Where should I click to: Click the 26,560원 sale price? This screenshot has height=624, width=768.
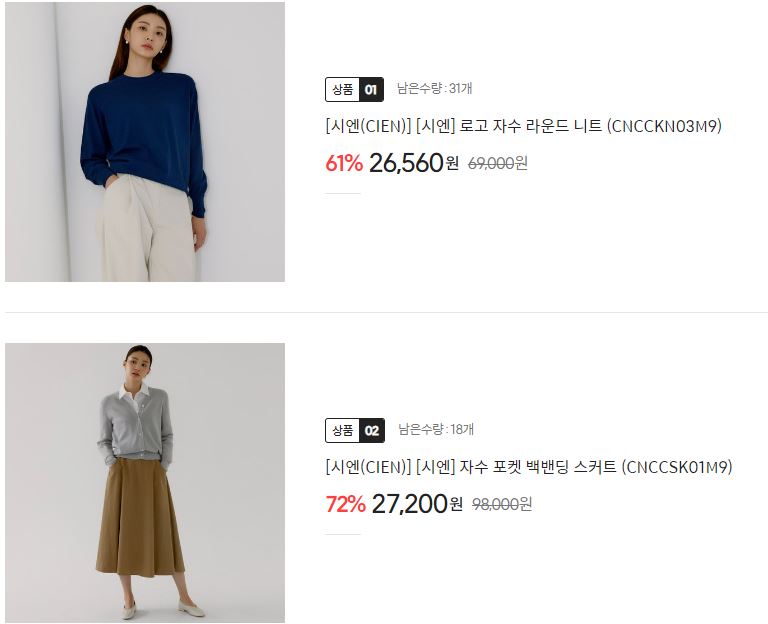(414, 163)
